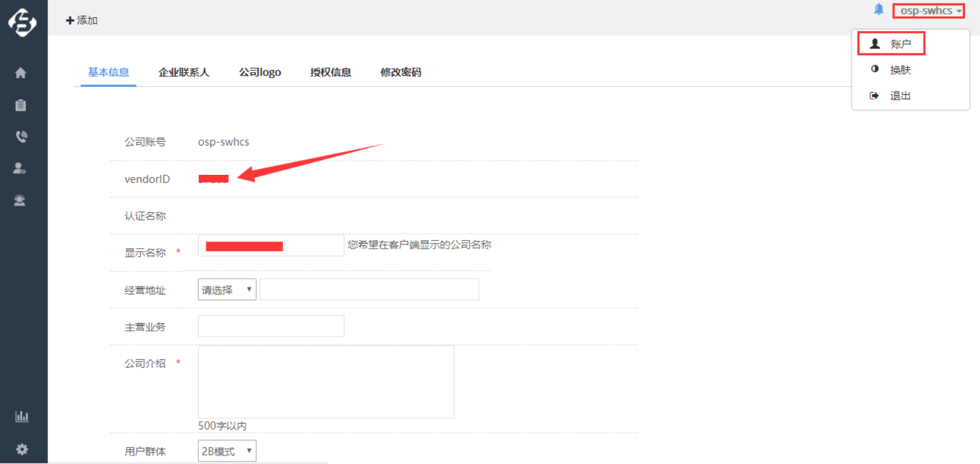Click the phone call icon in sidebar

pyautogui.click(x=21, y=137)
